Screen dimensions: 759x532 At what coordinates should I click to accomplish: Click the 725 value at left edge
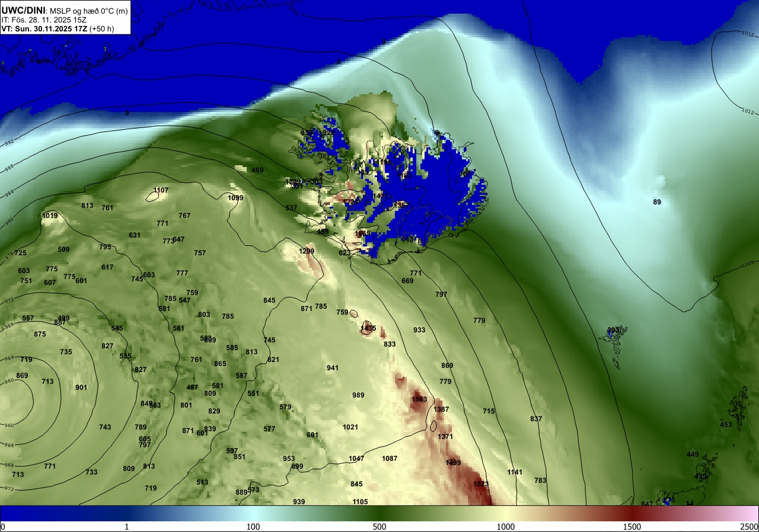click(20, 253)
